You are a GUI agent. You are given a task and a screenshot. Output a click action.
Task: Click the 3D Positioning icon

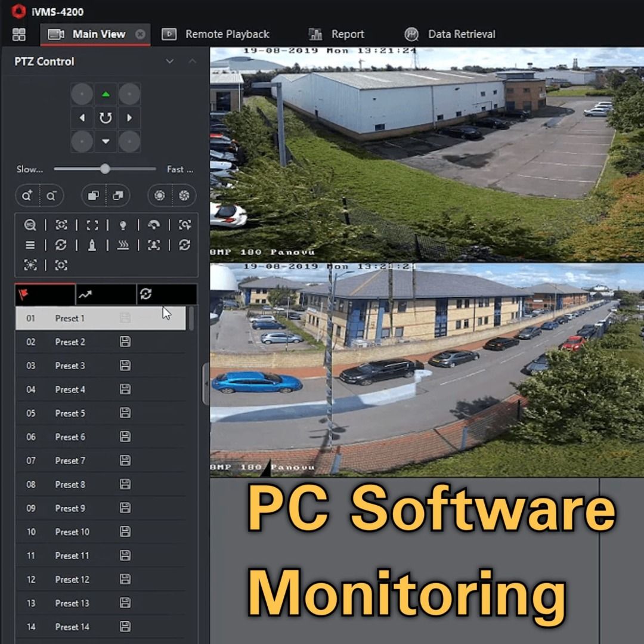[31, 225]
